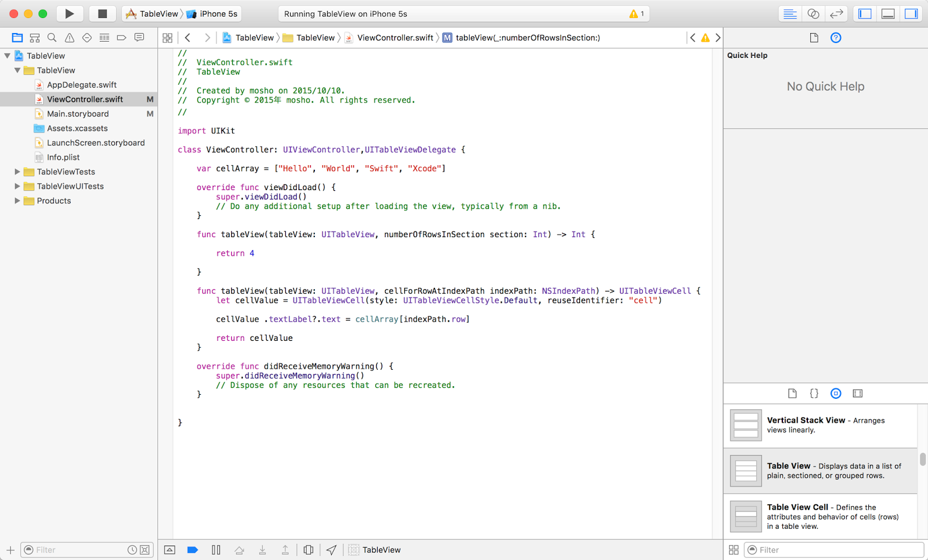Add new file with plus button
This screenshot has height=560, width=928.
pyautogui.click(x=10, y=550)
